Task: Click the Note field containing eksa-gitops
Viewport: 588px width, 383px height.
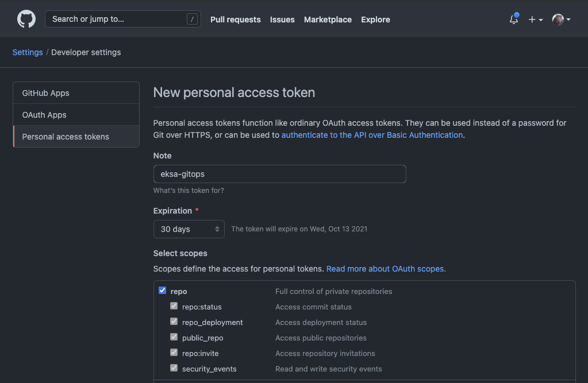Action: [x=279, y=174]
